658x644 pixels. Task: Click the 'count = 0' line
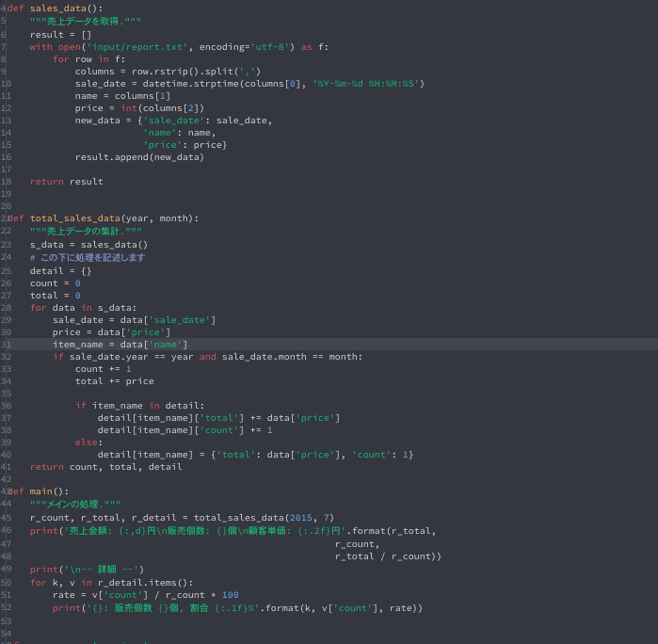point(55,283)
